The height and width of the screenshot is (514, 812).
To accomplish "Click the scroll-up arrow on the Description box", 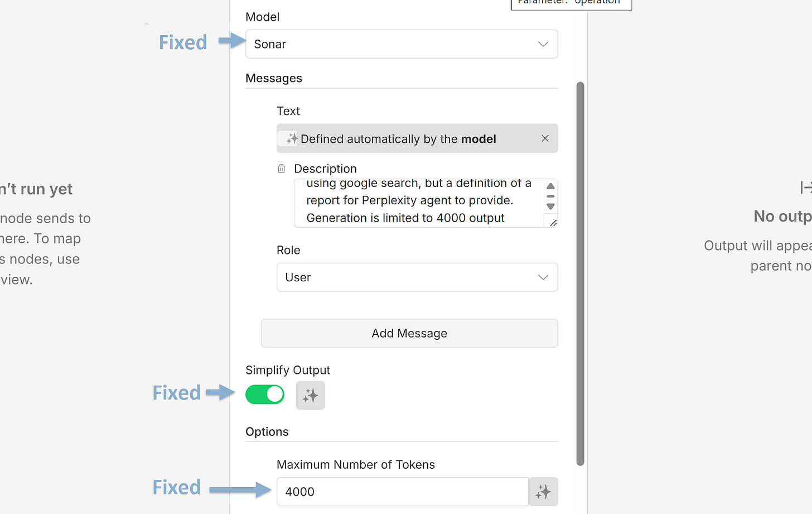I will point(550,186).
